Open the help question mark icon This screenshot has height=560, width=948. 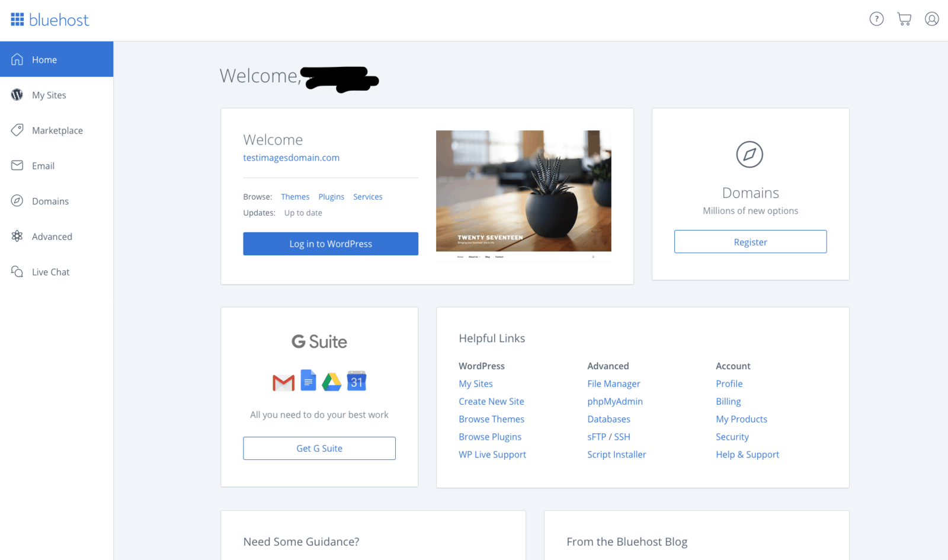point(876,19)
